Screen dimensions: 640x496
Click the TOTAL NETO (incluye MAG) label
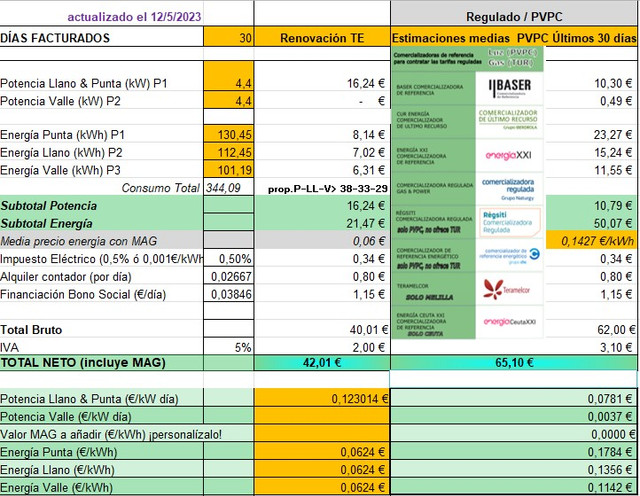(x=83, y=363)
